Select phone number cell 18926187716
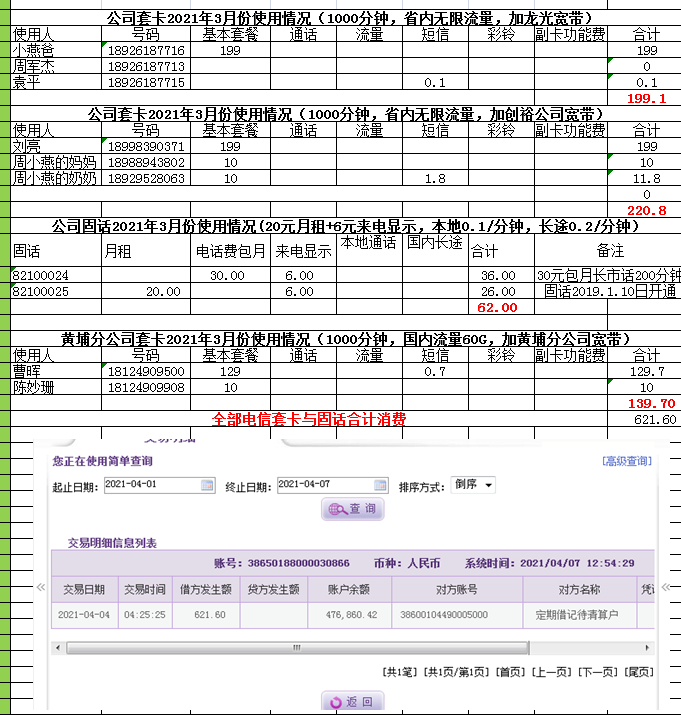Viewport: 681px width, 715px height. tap(145, 50)
